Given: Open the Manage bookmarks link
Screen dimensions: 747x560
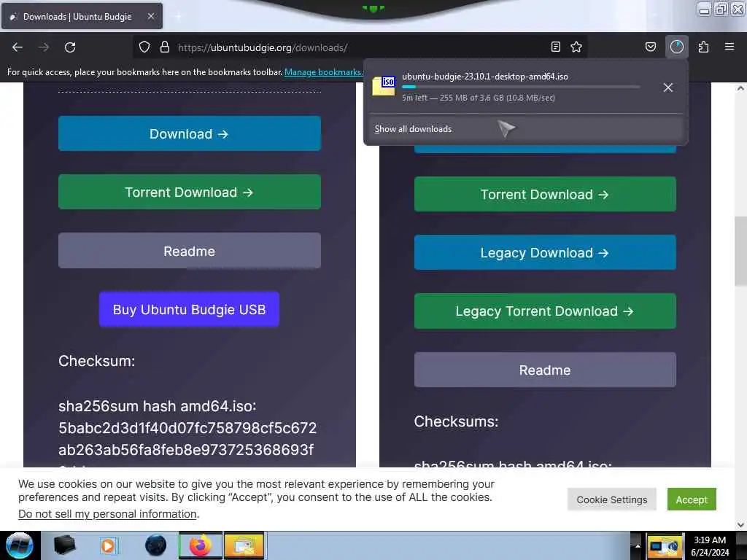Looking at the screenshot, I should (x=324, y=72).
